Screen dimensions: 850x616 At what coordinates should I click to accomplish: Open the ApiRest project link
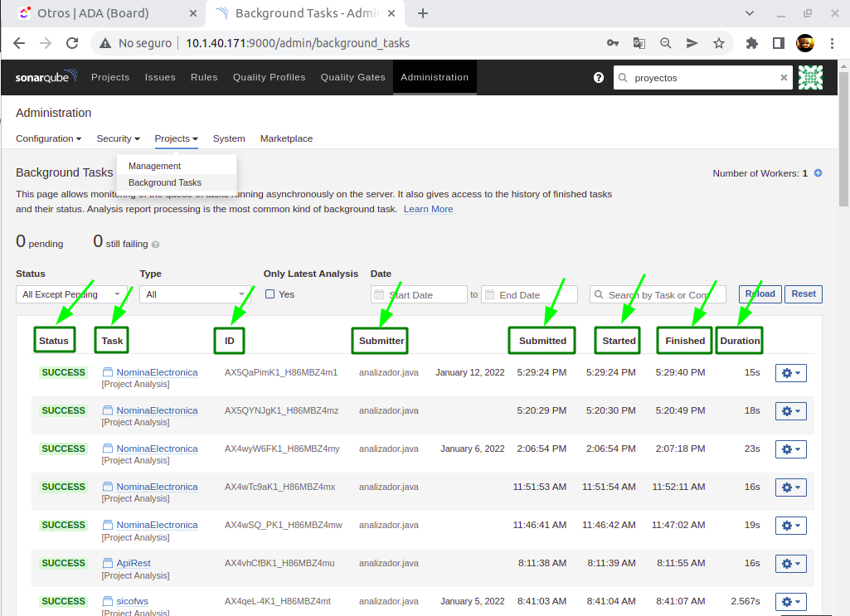tap(133, 563)
